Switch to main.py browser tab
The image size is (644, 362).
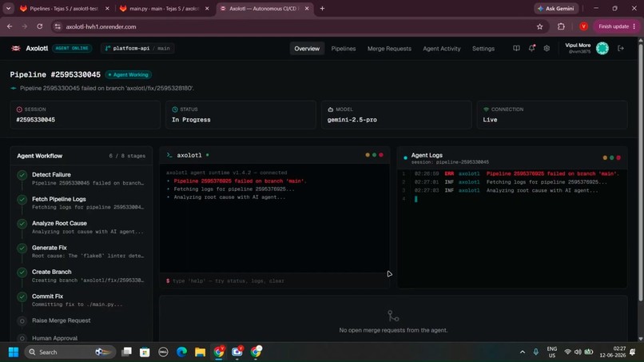coord(165,9)
